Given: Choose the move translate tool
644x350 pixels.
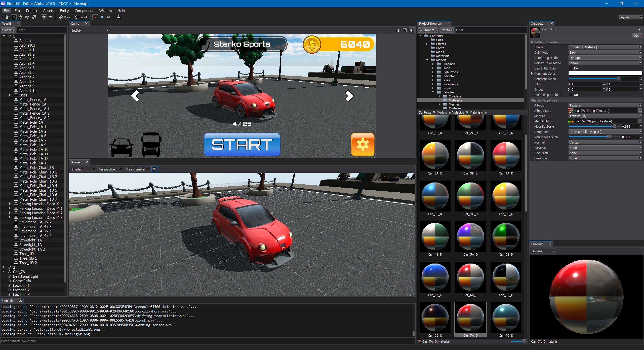Looking at the screenshot, I should pos(20,17).
